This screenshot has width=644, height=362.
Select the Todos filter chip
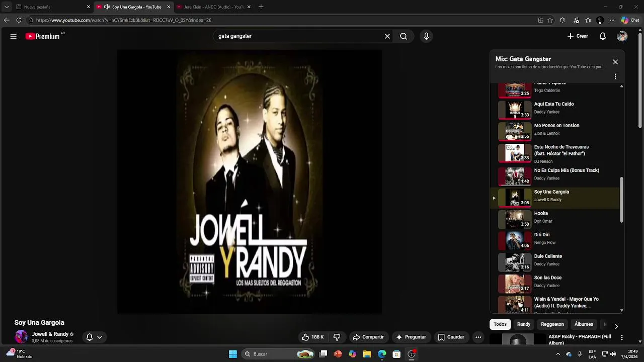pyautogui.click(x=500, y=324)
